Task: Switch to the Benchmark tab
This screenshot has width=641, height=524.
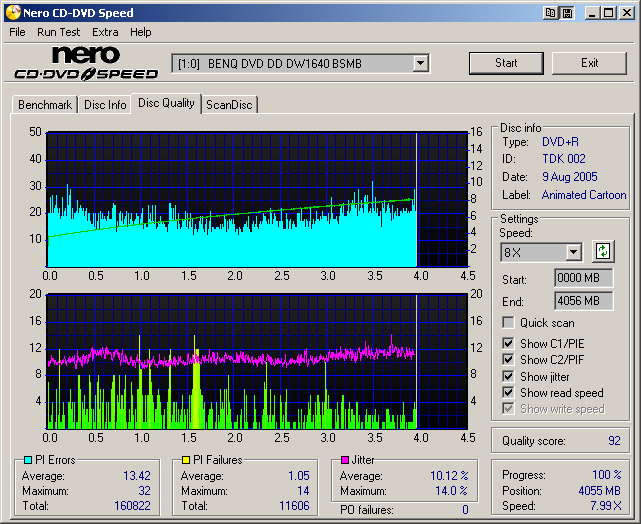Action: tap(45, 105)
